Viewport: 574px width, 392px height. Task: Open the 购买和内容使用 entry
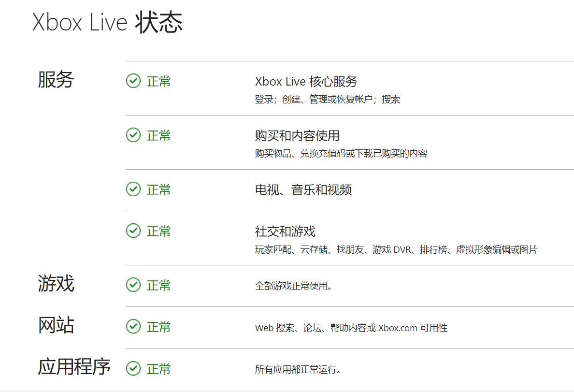[x=297, y=135]
